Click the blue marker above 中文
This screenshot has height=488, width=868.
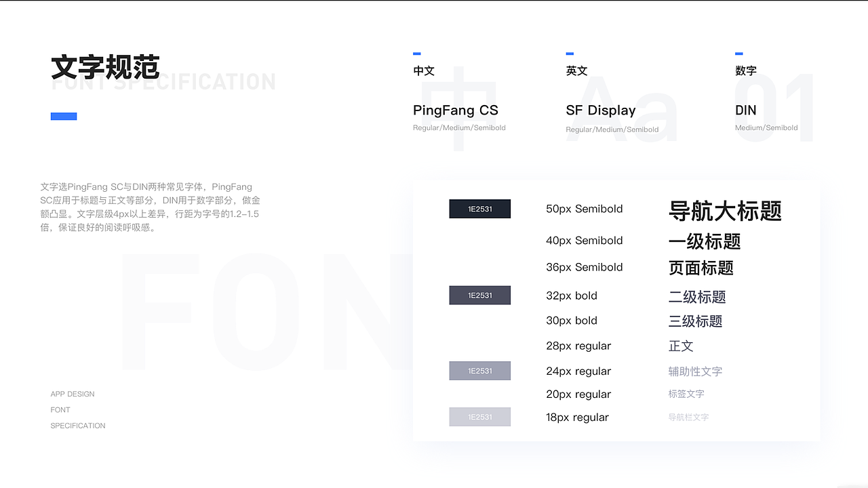(417, 54)
